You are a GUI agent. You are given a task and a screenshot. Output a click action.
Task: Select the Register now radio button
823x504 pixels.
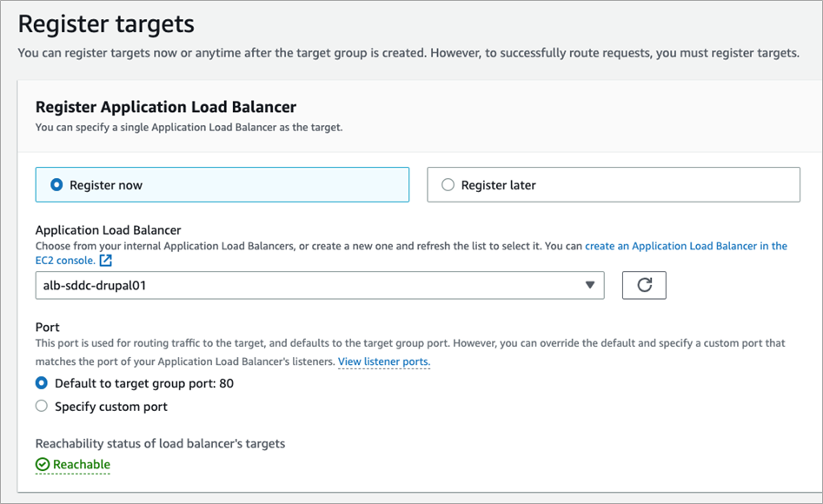[x=57, y=185]
